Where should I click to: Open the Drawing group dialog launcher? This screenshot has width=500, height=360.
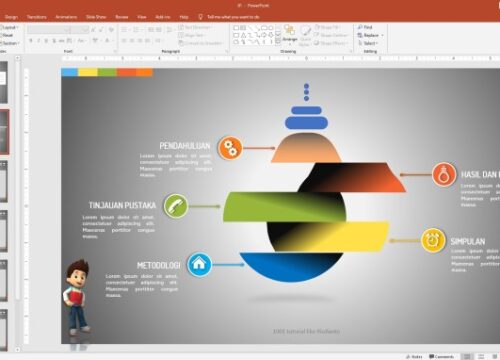351,51
